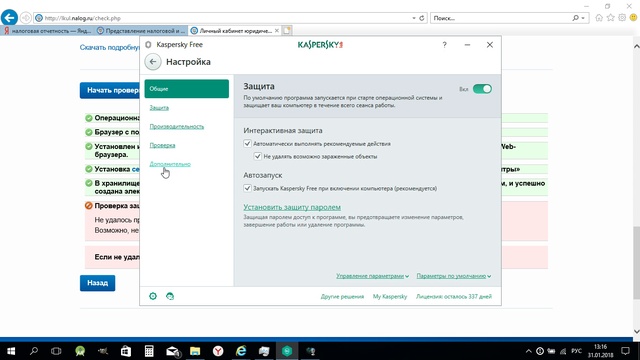Screen dimensions: 640x360
Task: Open the settings gear icon in Kaspersky footer
Action: pos(153,296)
